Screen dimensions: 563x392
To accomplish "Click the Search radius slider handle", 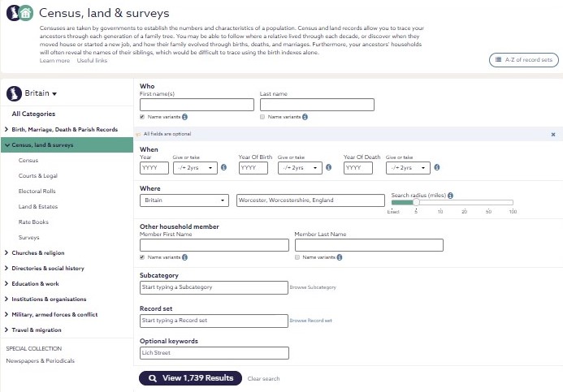I will coord(416,202).
